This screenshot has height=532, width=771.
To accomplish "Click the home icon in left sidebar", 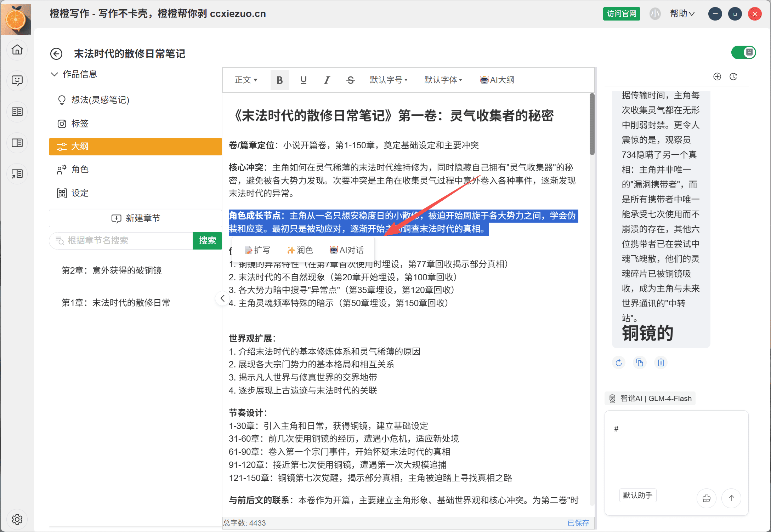I will tap(17, 50).
